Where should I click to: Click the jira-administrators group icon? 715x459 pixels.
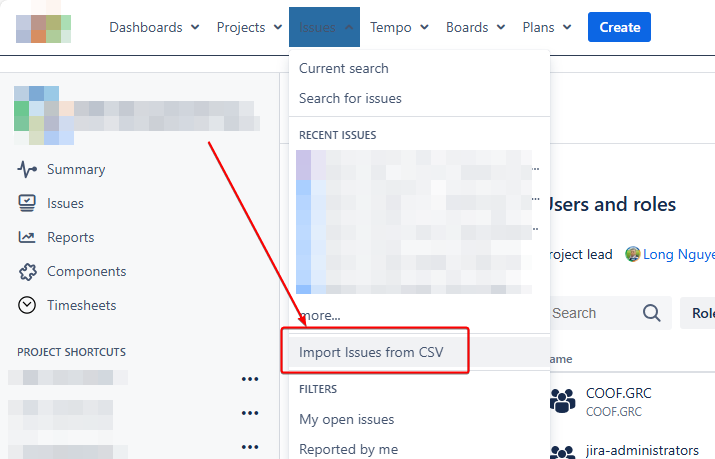pos(563,452)
